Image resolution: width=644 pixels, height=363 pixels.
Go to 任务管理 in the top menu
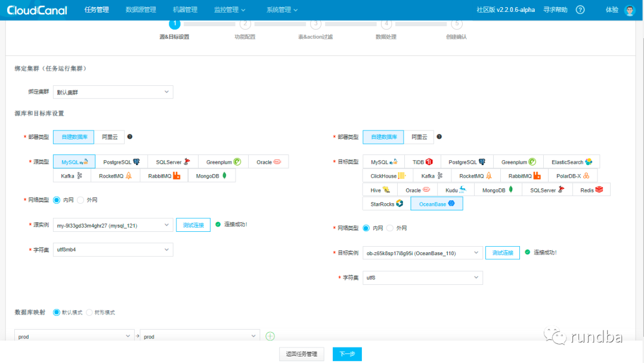97,10
